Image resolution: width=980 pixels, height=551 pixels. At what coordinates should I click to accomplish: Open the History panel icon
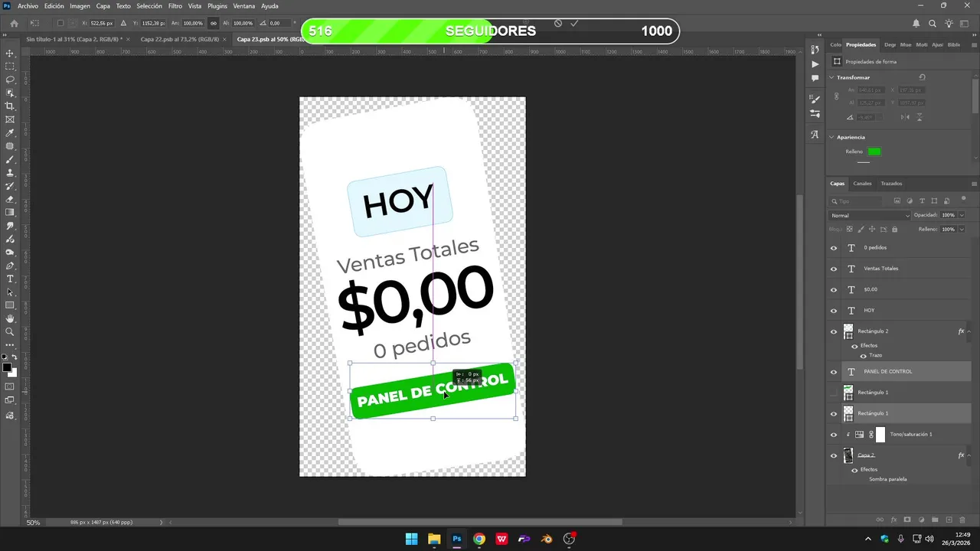pos(815,50)
